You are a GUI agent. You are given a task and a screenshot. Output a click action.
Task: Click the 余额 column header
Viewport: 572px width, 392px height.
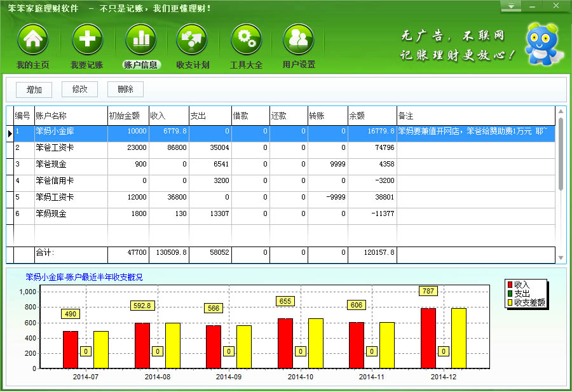coord(371,116)
